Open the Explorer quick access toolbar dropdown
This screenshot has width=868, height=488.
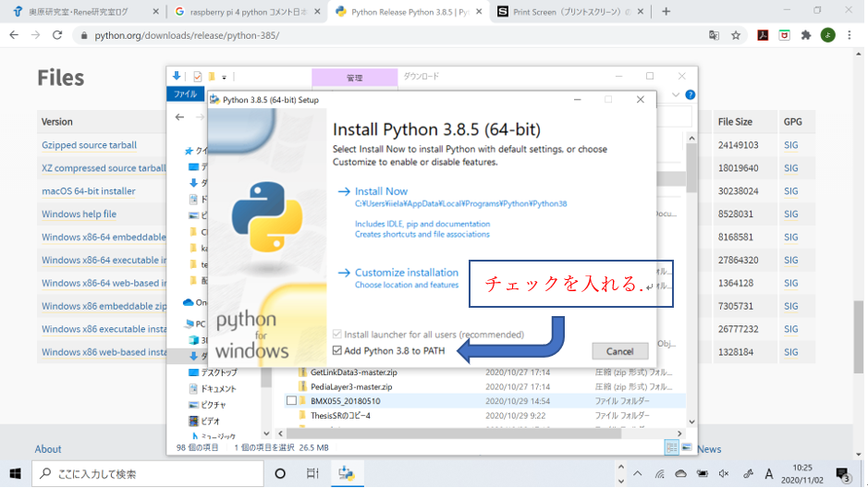[x=224, y=76]
